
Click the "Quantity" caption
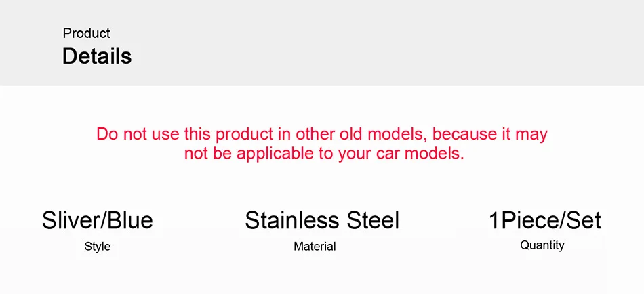coord(542,245)
